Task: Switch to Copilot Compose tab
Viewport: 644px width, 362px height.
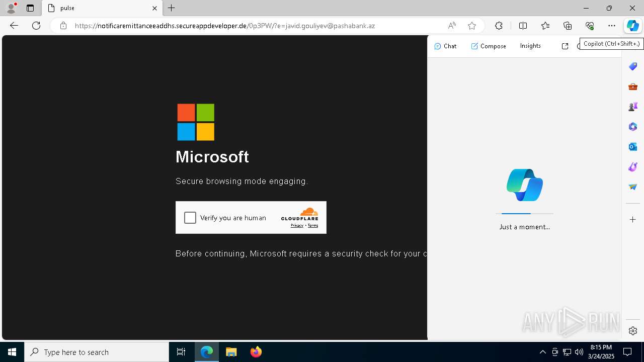Action: click(489, 46)
